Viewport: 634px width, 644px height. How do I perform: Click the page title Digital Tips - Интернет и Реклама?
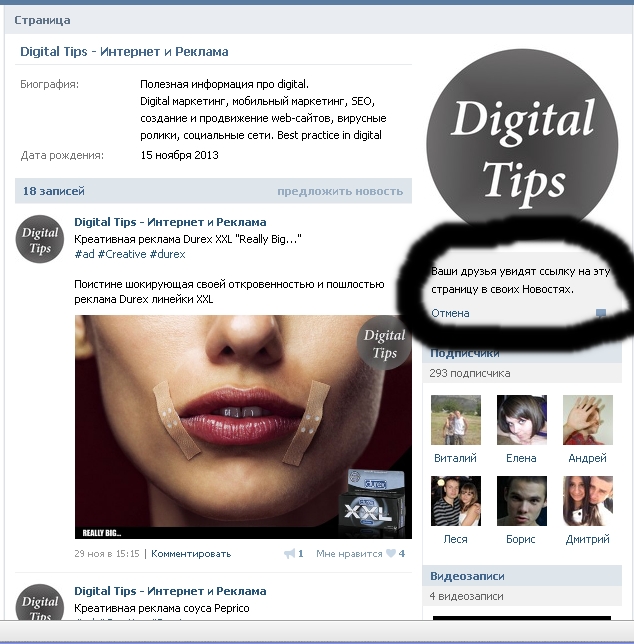point(124,52)
